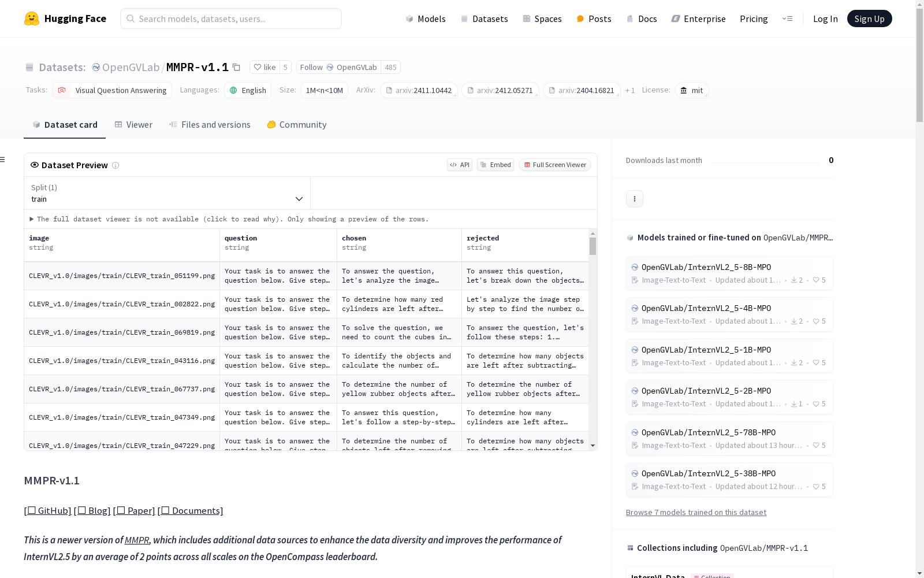
Task: Click the 1M<n<10M size tag
Action: pos(325,90)
